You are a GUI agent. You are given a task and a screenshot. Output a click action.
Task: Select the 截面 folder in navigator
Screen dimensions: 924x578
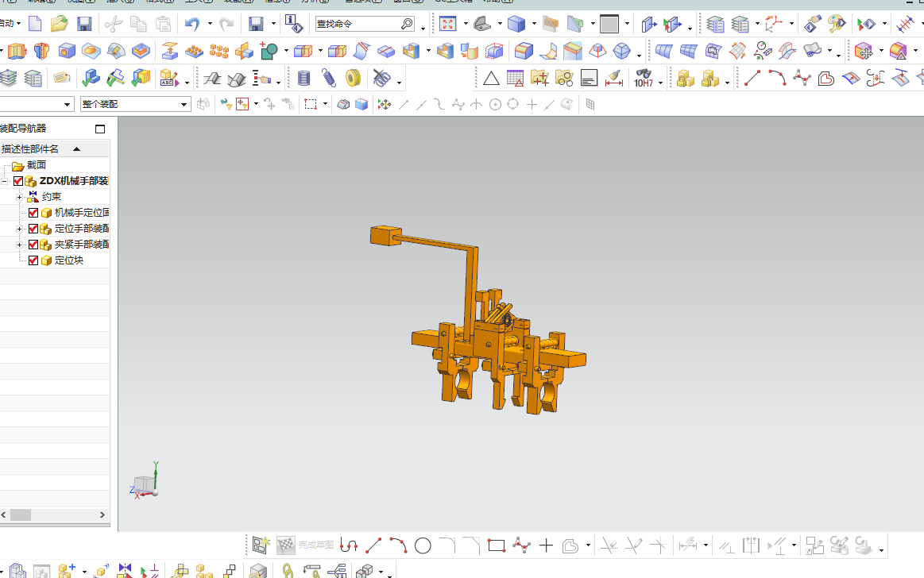point(36,165)
